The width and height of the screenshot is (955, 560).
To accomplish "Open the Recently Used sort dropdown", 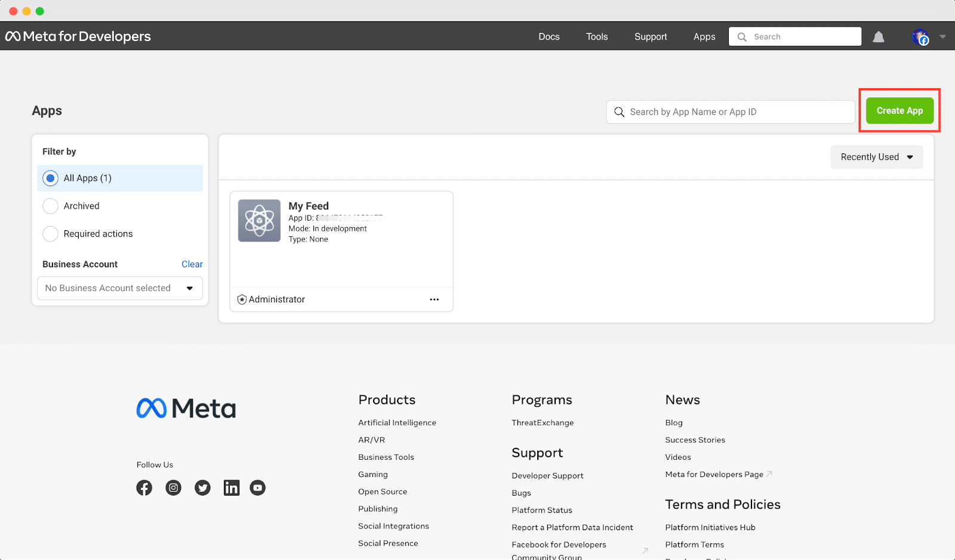I will coord(877,157).
